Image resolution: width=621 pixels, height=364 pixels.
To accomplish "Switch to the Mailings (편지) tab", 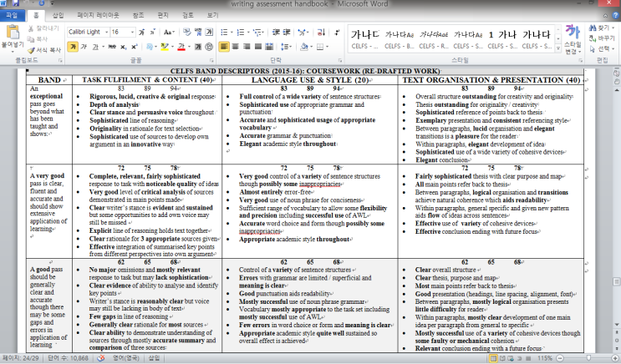I will 163,15.
